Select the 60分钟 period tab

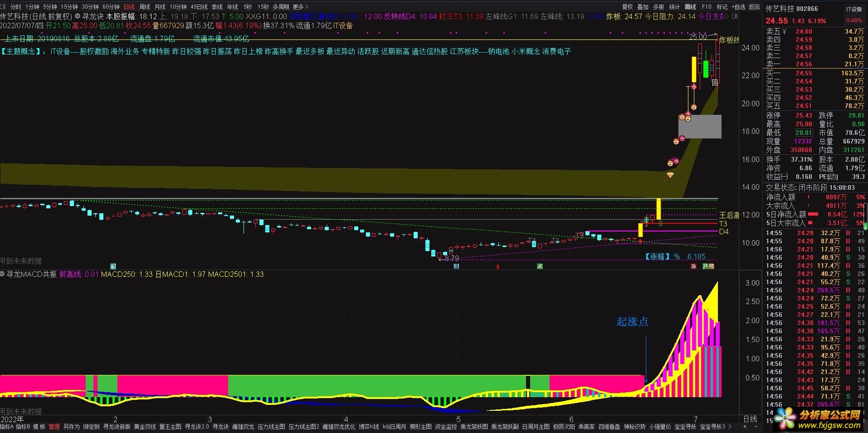pos(111,7)
